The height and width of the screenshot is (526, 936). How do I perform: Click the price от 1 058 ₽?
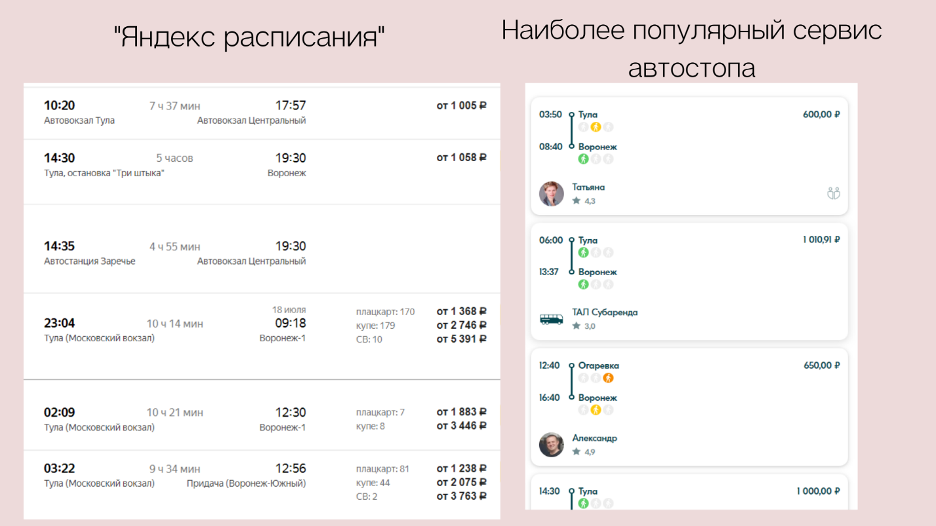point(461,158)
